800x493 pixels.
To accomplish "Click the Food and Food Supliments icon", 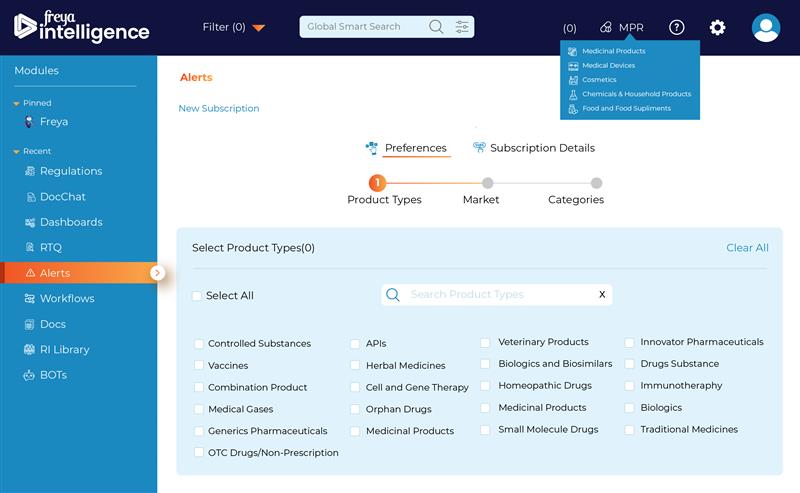I will click(x=573, y=109).
